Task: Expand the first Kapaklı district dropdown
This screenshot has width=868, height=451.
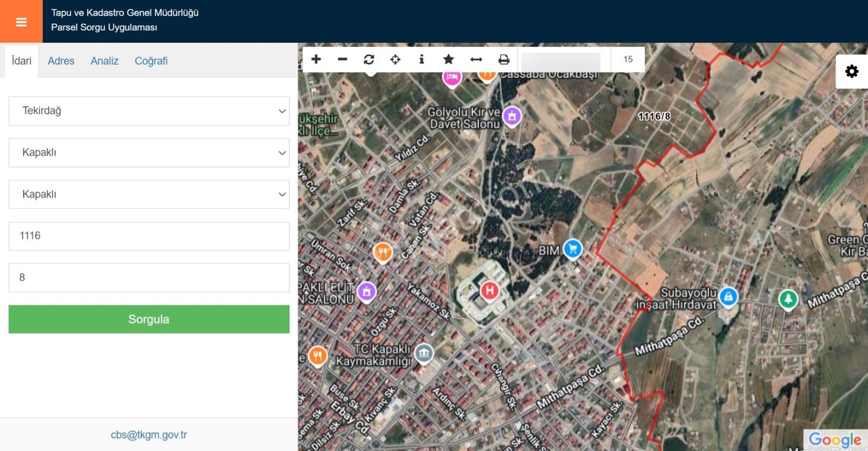Action: click(149, 153)
